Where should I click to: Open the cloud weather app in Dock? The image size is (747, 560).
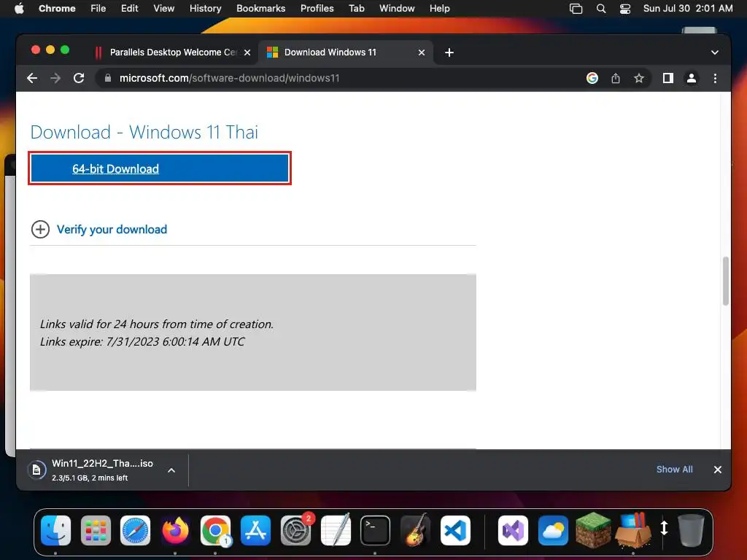(553, 531)
